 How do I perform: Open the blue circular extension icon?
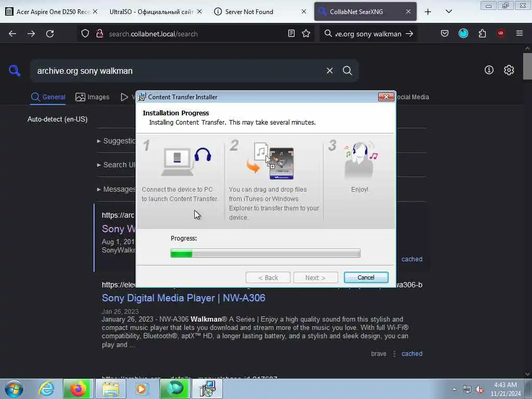coord(463,34)
